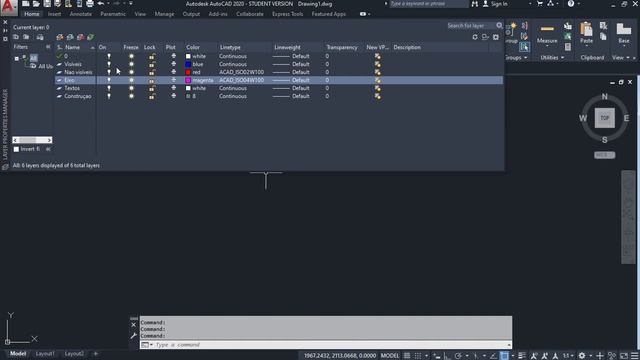This screenshot has width=640, height=360.
Task: Click the Search for layer field
Action: pyautogui.click(x=471, y=26)
